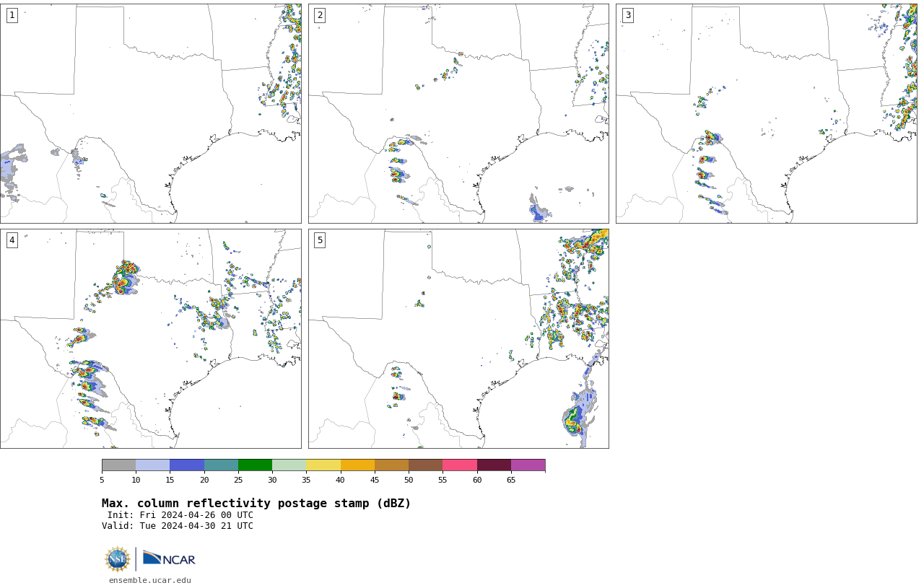The width and height of the screenshot is (924, 588).
Task: Click the dark green 25-30 dBZ swatch
Action: 255,465
